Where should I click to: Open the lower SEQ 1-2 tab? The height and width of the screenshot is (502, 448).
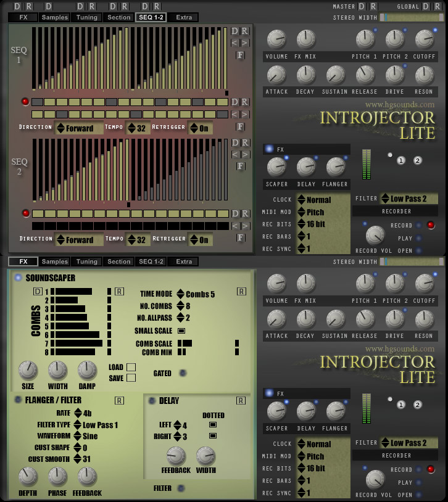pos(151,261)
